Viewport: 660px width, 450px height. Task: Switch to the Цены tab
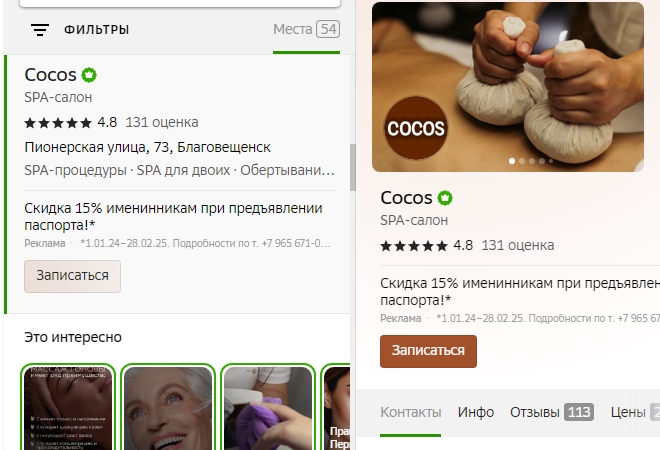pos(635,412)
